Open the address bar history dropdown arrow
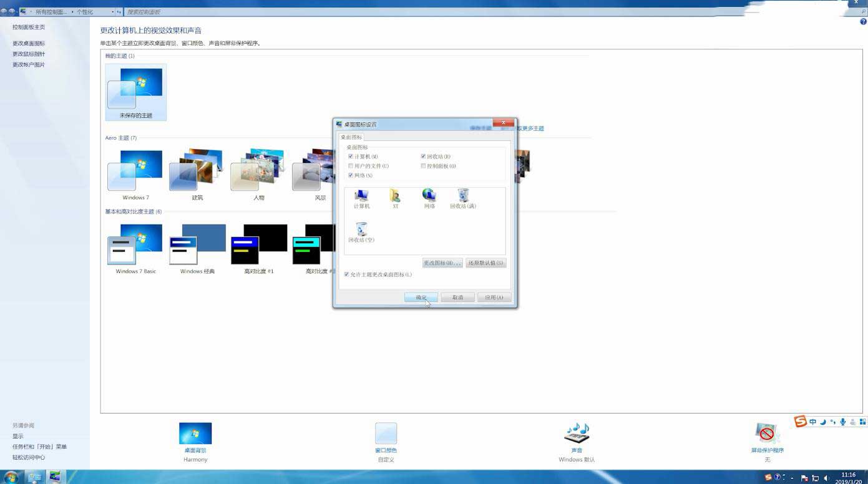This screenshot has width=868, height=484. coord(112,12)
